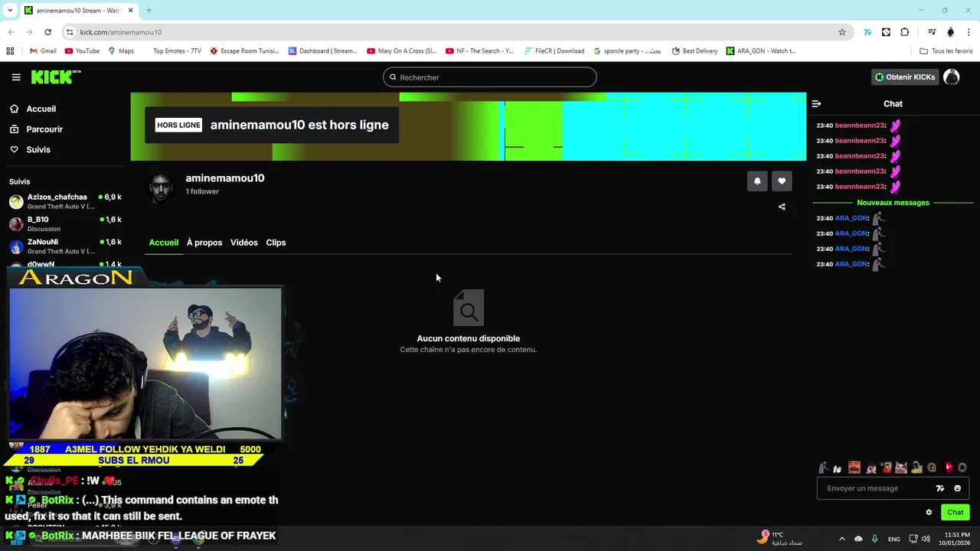Click the first beannbeann23 username in chat

click(860, 126)
